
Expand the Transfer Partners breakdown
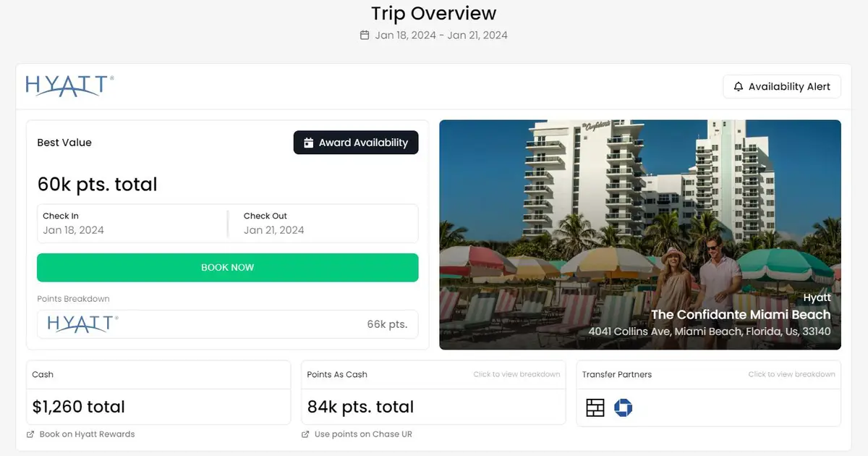791,374
